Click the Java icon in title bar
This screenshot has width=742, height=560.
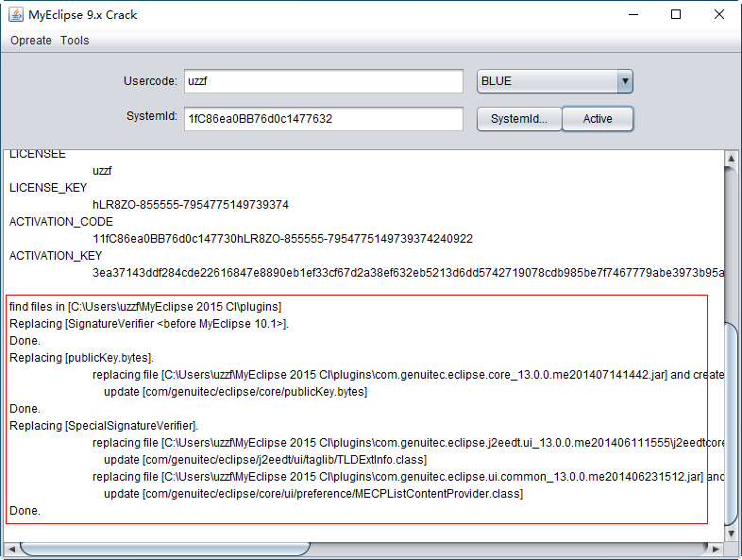(x=15, y=15)
